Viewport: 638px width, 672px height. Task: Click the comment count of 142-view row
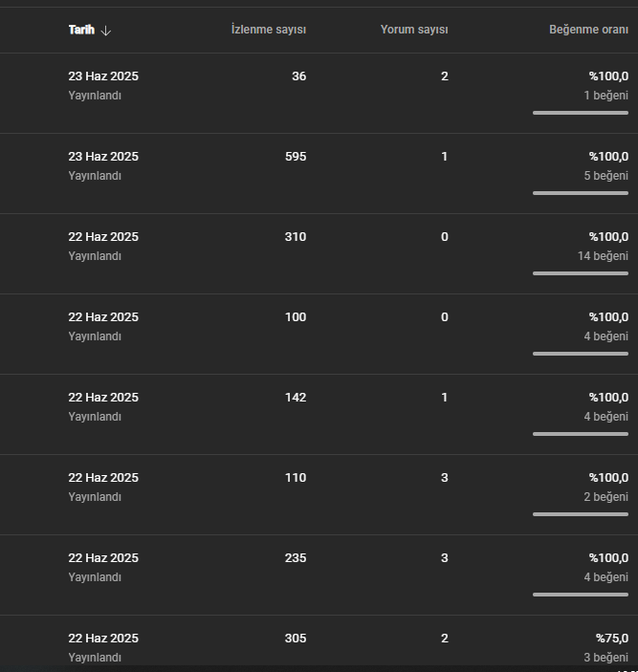click(x=445, y=398)
